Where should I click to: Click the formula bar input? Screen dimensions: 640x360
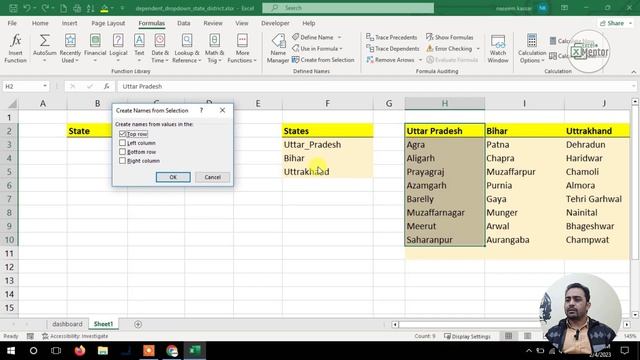[x=376, y=86]
